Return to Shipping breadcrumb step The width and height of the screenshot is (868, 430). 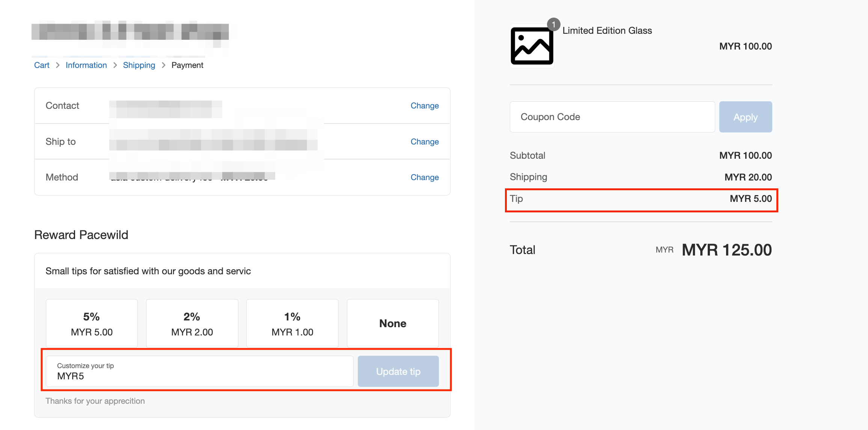[x=139, y=65]
